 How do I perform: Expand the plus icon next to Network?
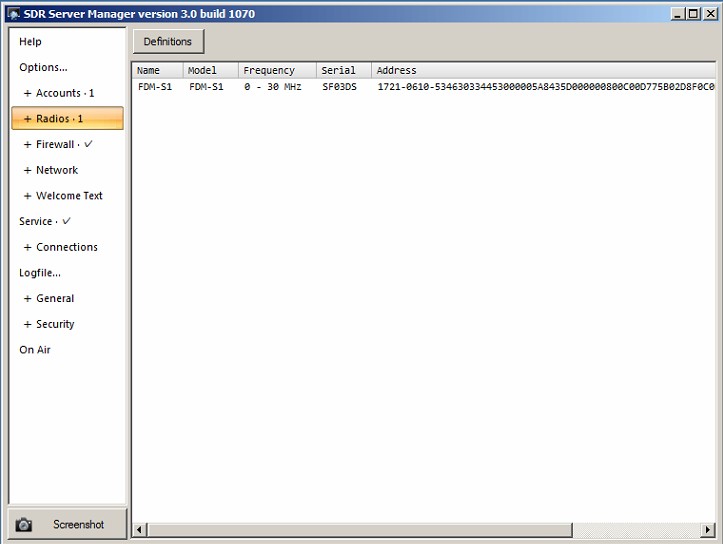point(28,171)
